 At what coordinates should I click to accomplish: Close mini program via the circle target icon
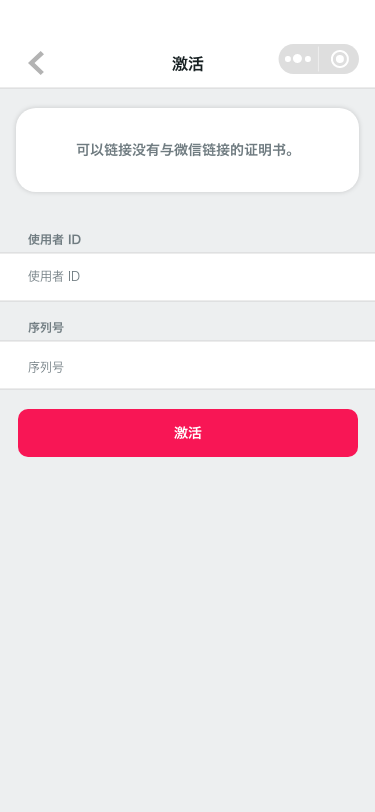coord(340,59)
